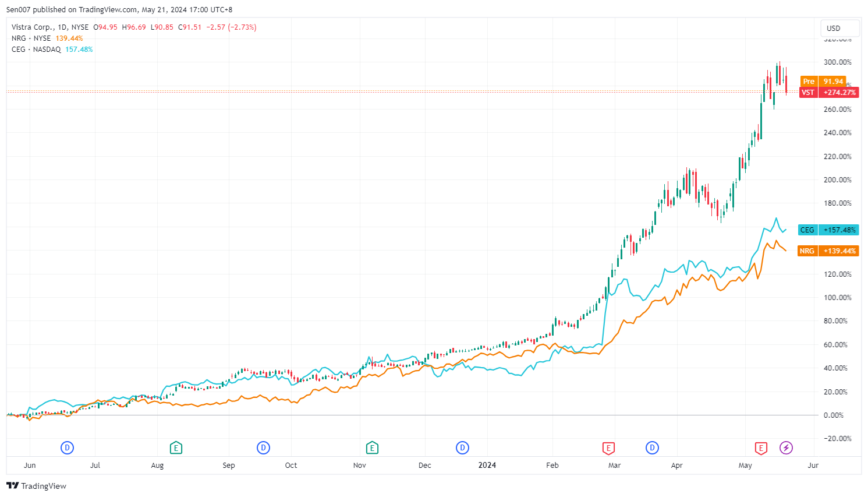Open the red earnings marker before March
The height and width of the screenshot is (497, 868).
tap(608, 447)
